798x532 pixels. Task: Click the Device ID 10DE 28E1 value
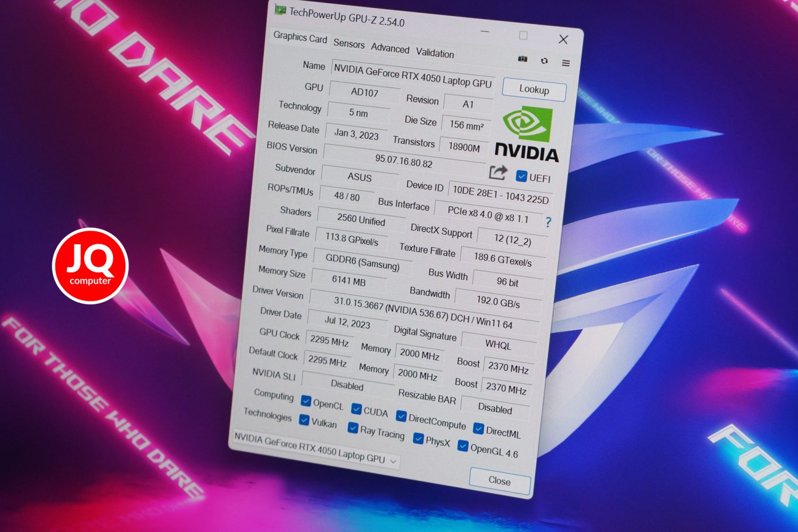500,195
